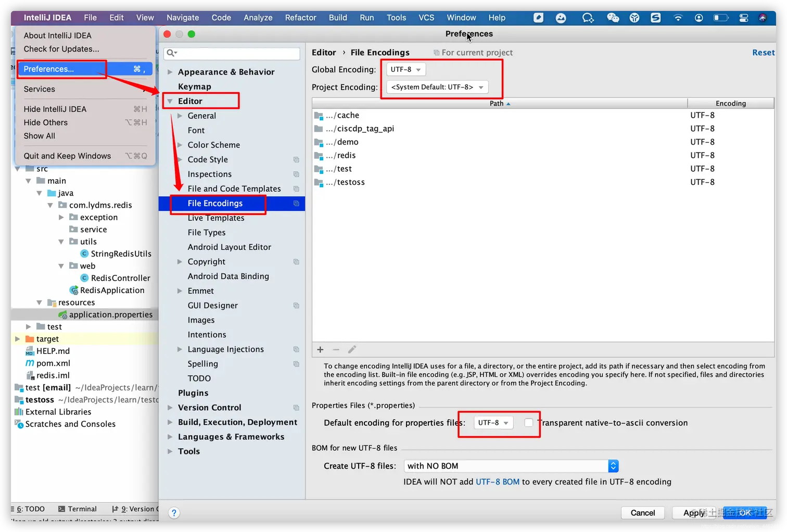The width and height of the screenshot is (787, 532).
Task: Open the TODO tool window tab
Action: (29, 509)
